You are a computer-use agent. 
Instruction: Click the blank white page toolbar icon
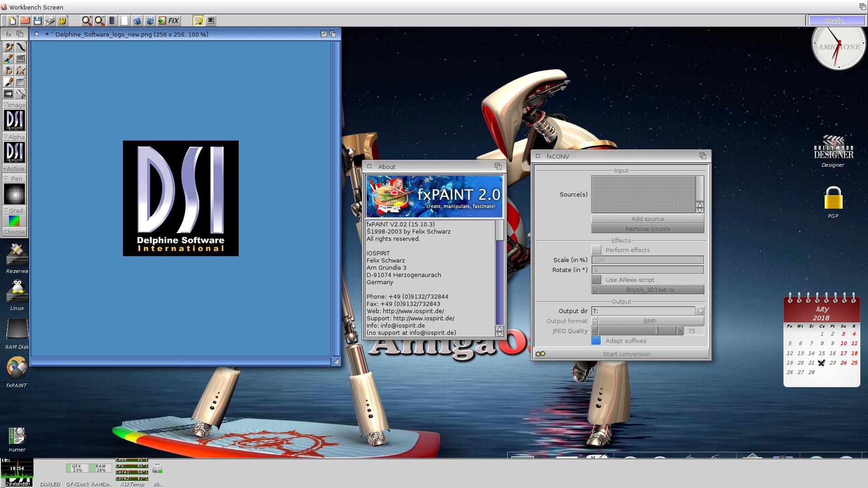[124, 20]
